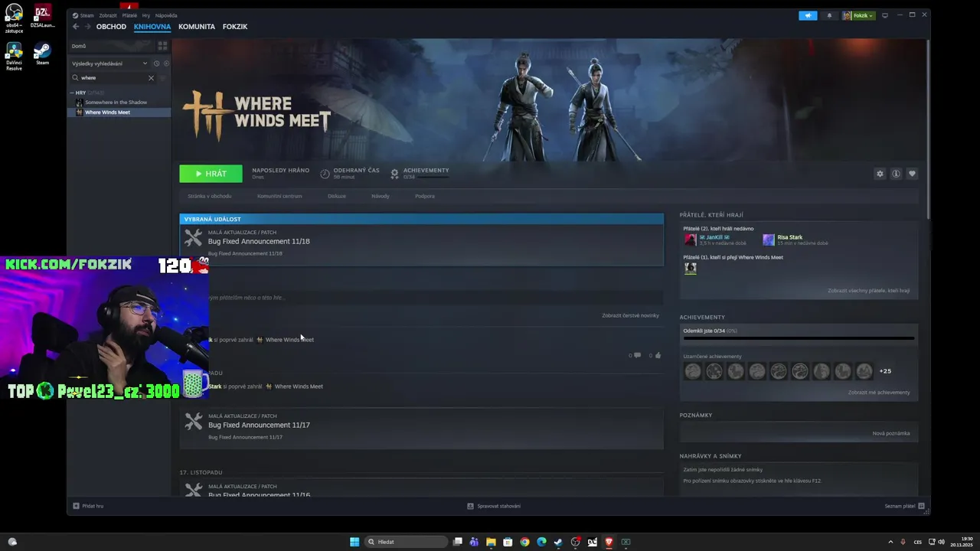Open recent activity clock filter
Viewport: 980px width, 551px height.
click(156, 64)
